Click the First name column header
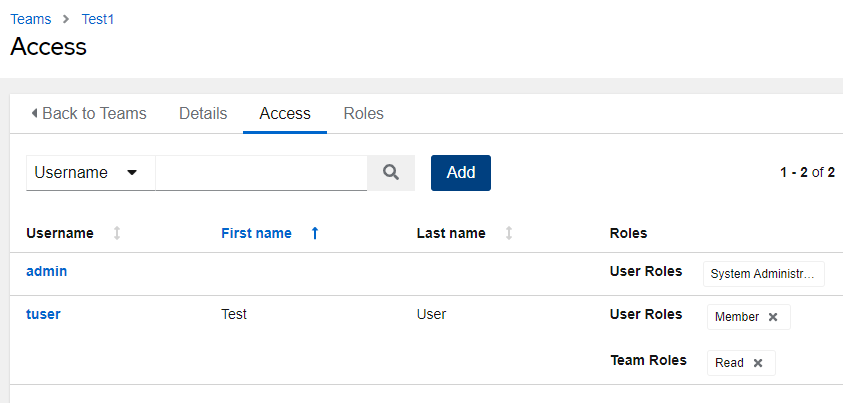The image size is (843, 403). [256, 233]
